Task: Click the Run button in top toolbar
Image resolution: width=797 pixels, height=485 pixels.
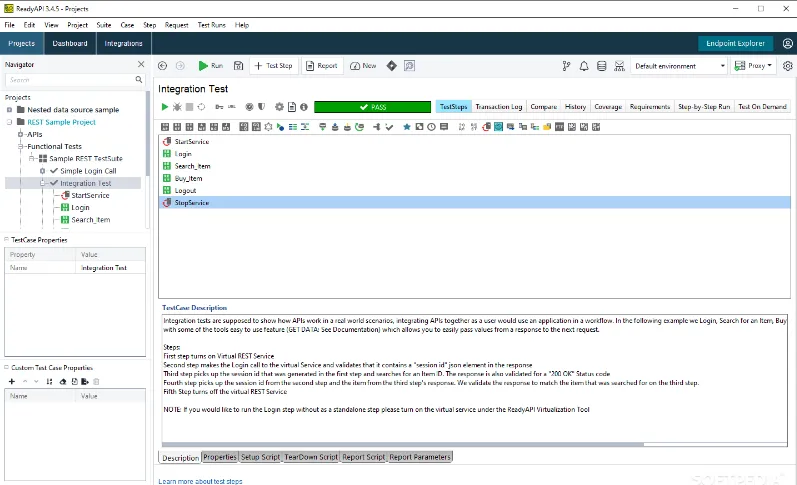Action: [x=211, y=66]
